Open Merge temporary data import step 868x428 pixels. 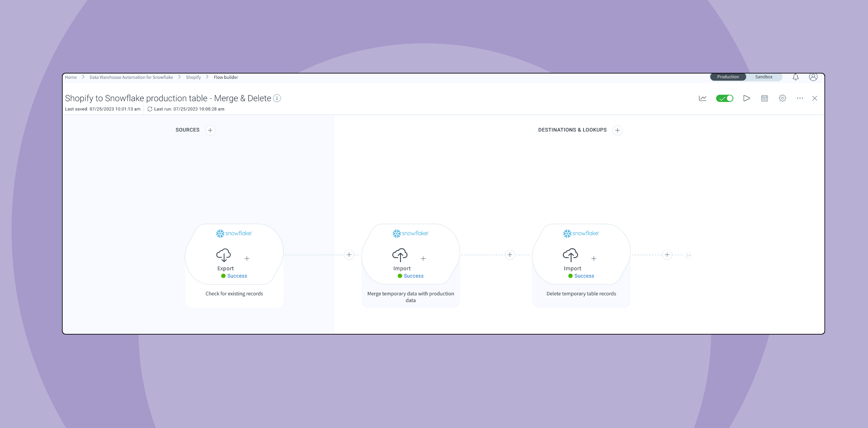coord(400,255)
